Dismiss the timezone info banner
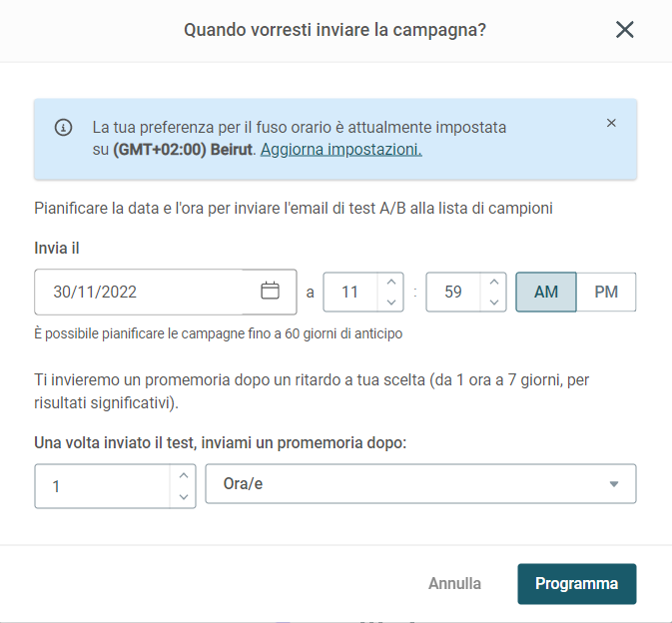The image size is (672, 623). click(611, 123)
